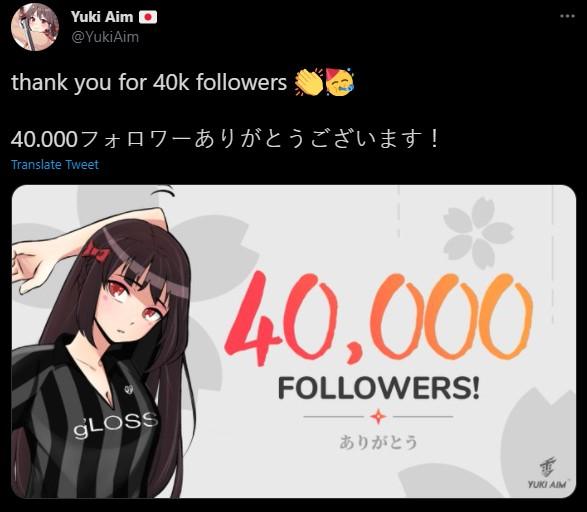The image size is (587, 512).
Task: Click the red diamond divider ornament
Action: point(378,417)
